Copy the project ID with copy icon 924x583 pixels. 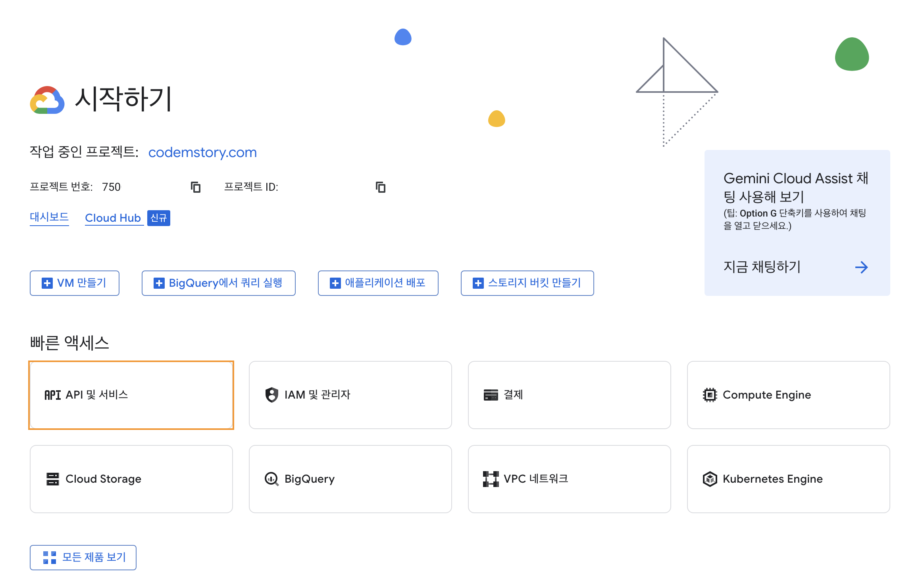coord(381,187)
